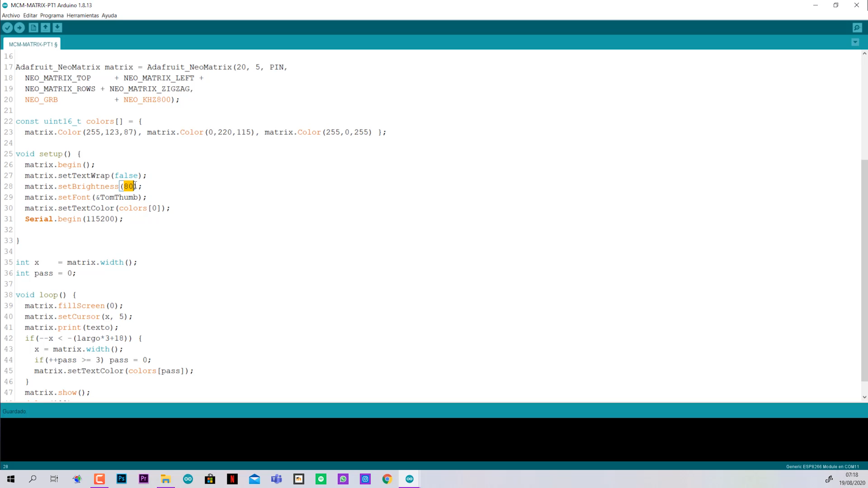Click active Arduino icon beside Chrome

pos(410,479)
